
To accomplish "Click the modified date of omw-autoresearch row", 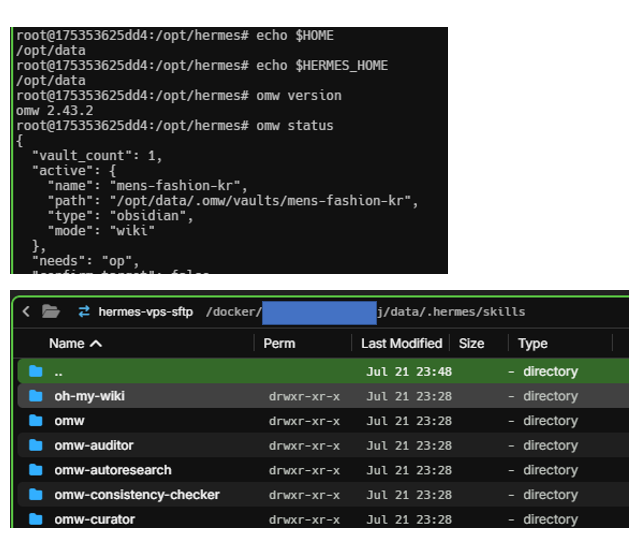I will tap(409, 471).
